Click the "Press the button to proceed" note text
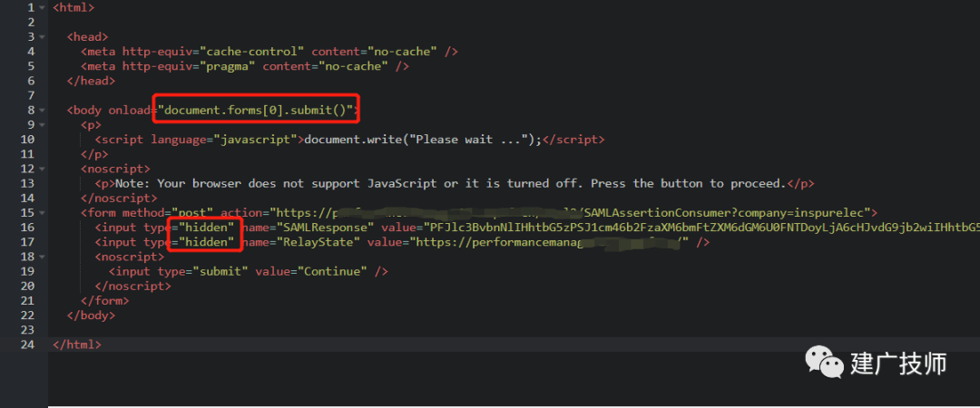 (x=688, y=184)
